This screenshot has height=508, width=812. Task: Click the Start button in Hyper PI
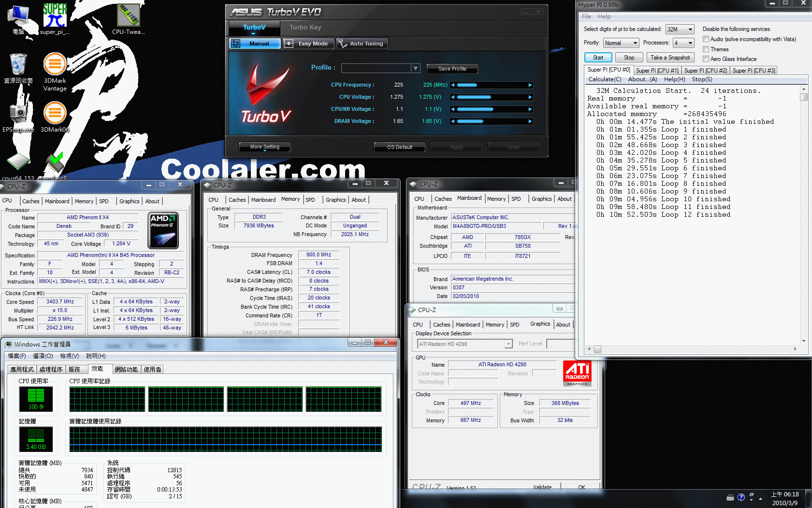[598, 58]
